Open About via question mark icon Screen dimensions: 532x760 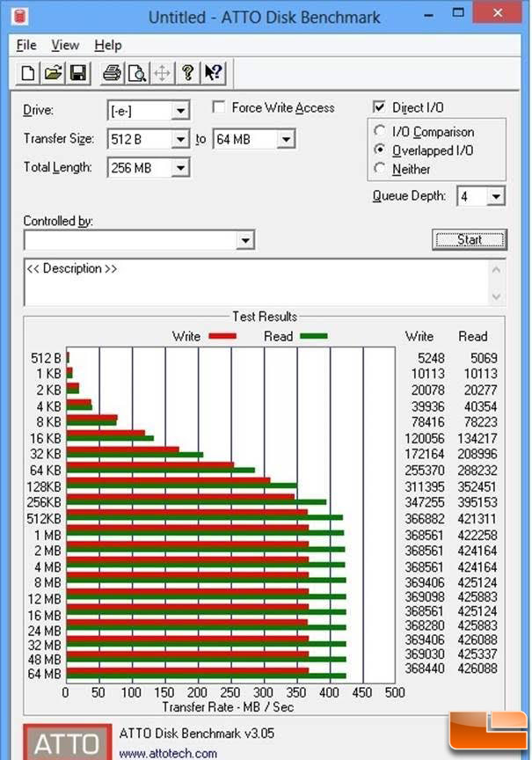(187, 73)
